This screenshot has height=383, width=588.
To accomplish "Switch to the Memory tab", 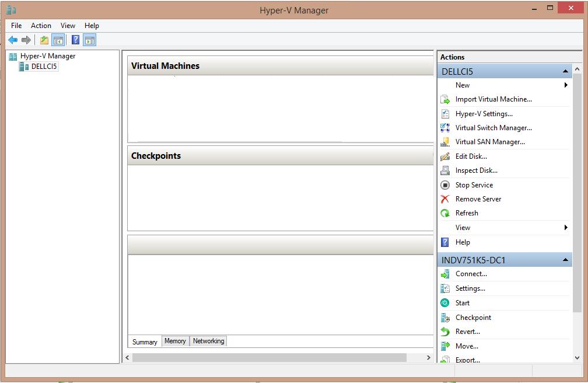I will pyautogui.click(x=175, y=341).
